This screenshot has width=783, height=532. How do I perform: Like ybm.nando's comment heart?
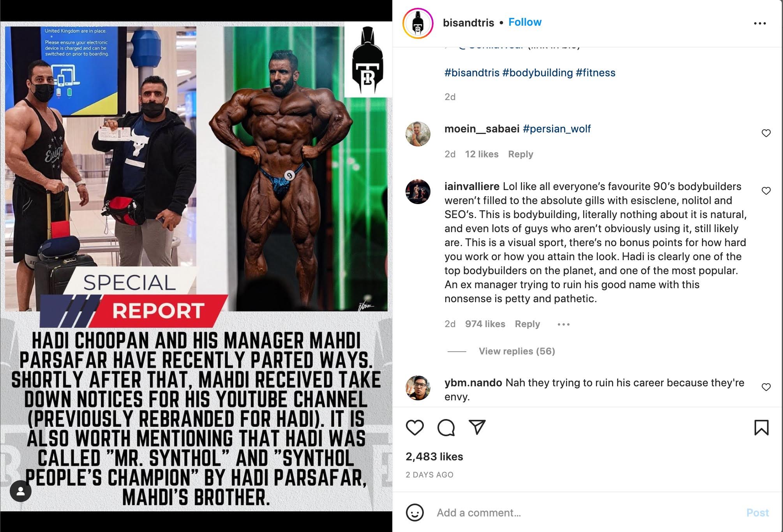pyautogui.click(x=766, y=387)
